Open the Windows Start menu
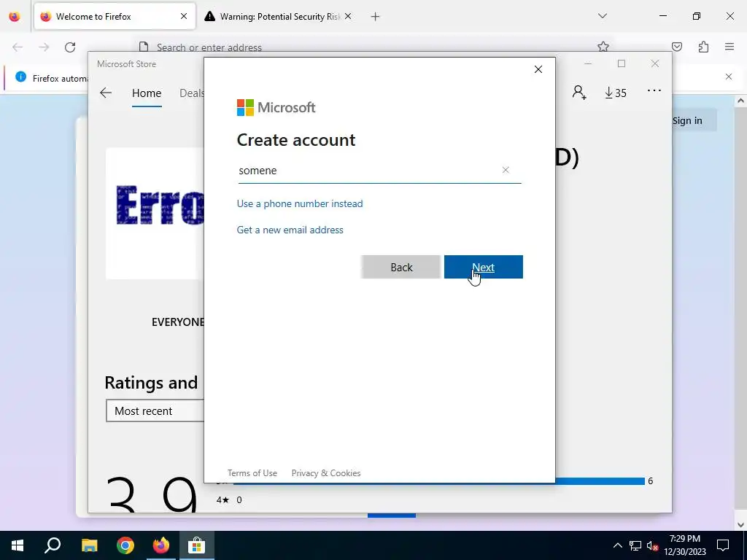Viewport: 747px width, 560px height. coord(18,545)
